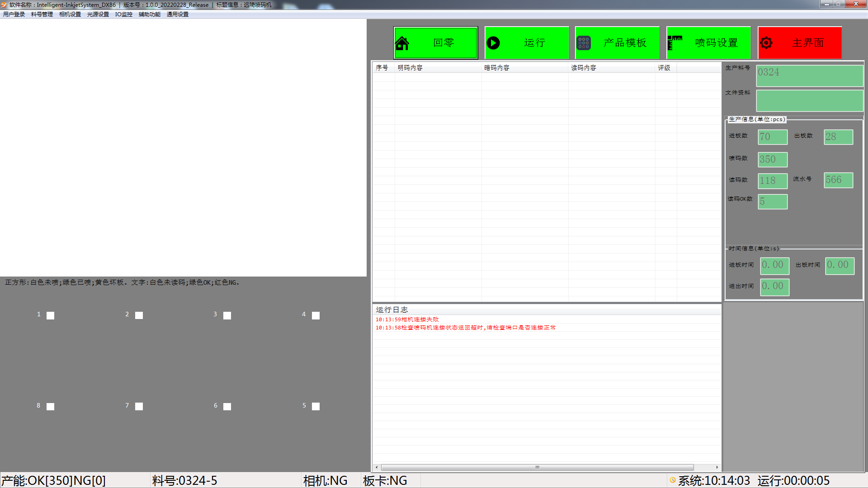Click the clock icon beside system time

pos(673,480)
